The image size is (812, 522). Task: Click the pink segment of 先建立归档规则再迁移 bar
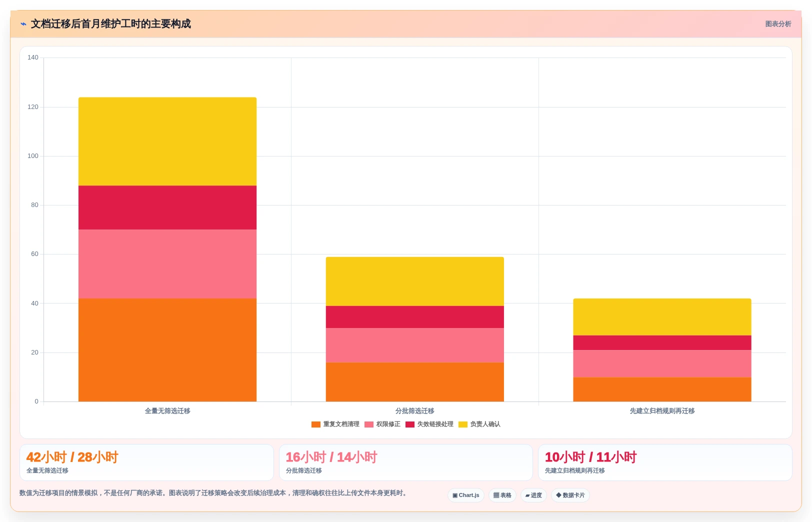coord(662,363)
